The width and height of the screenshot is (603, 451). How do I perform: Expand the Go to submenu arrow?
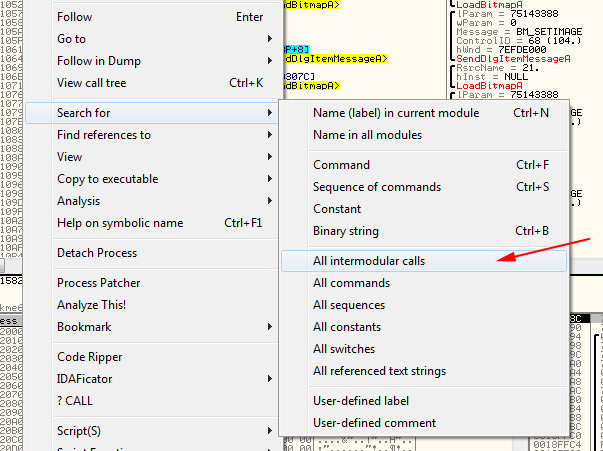pyautogui.click(x=270, y=39)
